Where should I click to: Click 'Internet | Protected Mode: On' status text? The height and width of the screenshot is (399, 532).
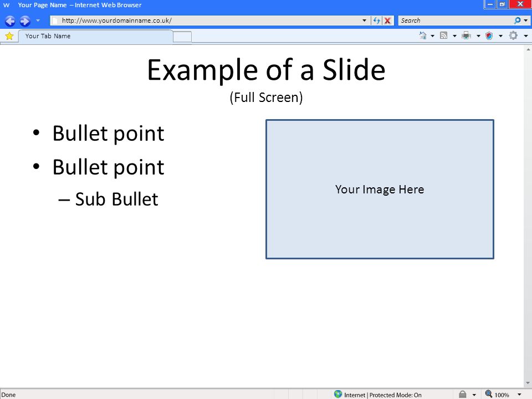pos(383,395)
